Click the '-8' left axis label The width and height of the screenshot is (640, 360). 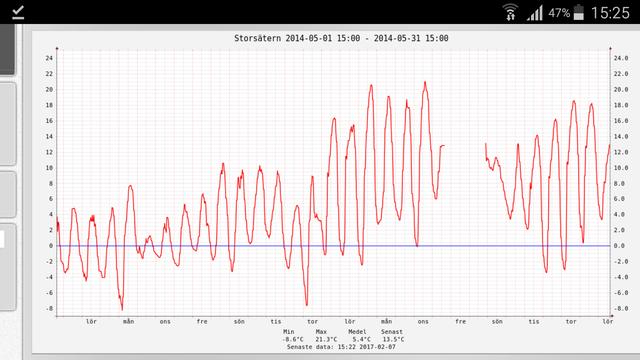pyautogui.click(x=49, y=309)
